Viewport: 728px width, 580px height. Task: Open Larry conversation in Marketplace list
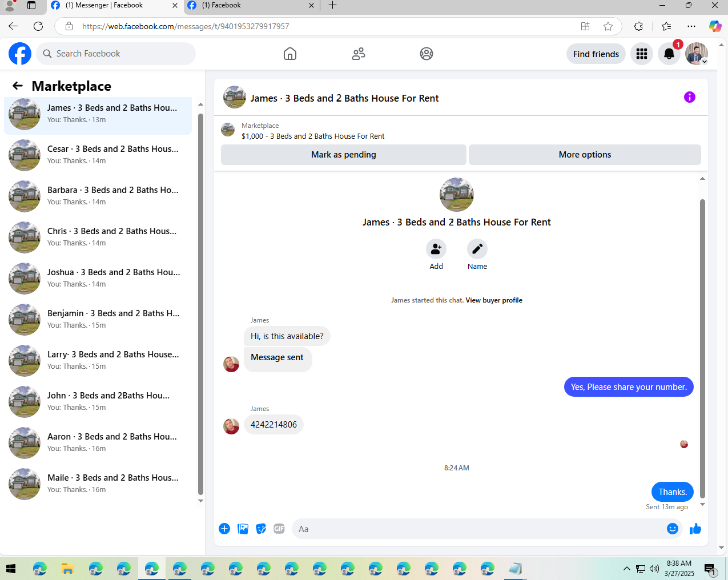98,361
